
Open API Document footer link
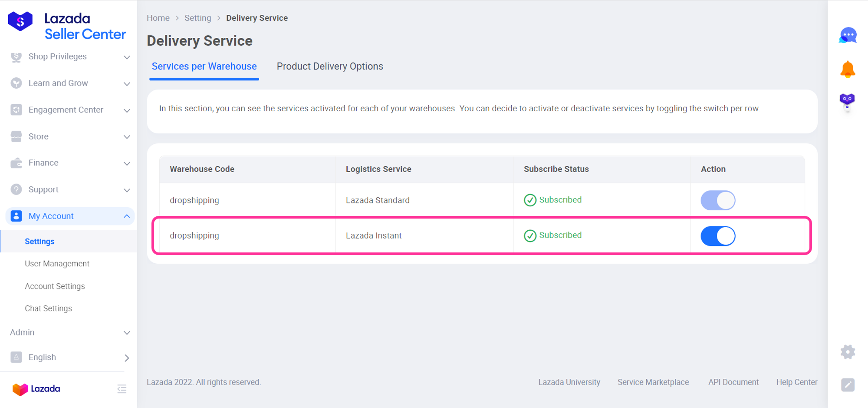click(733, 382)
